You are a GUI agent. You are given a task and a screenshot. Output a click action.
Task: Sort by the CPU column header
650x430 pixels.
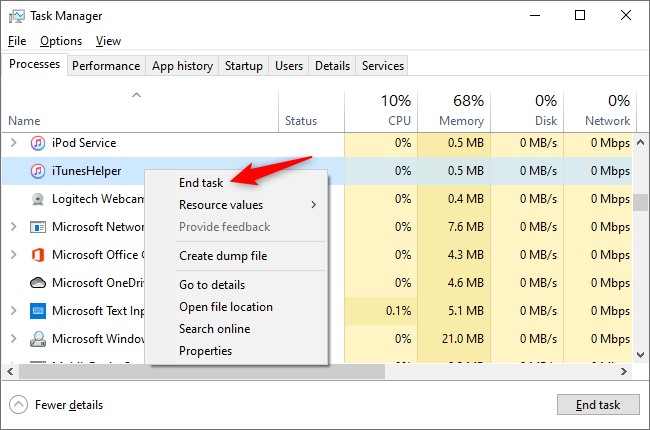tap(381, 111)
